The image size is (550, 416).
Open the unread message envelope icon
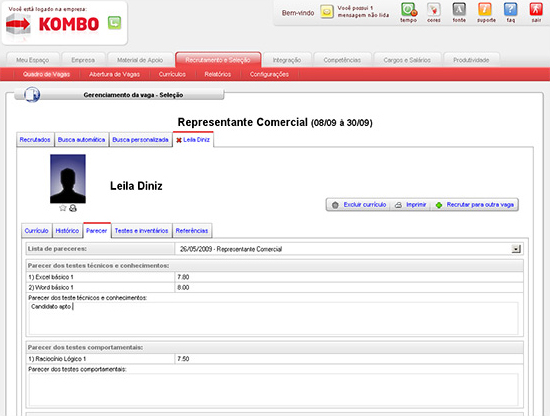click(x=327, y=12)
